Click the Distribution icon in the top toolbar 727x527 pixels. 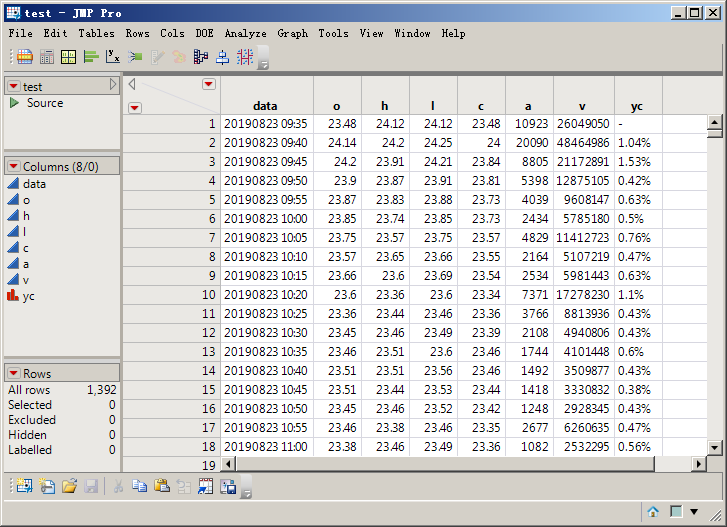click(x=91, y=57)
